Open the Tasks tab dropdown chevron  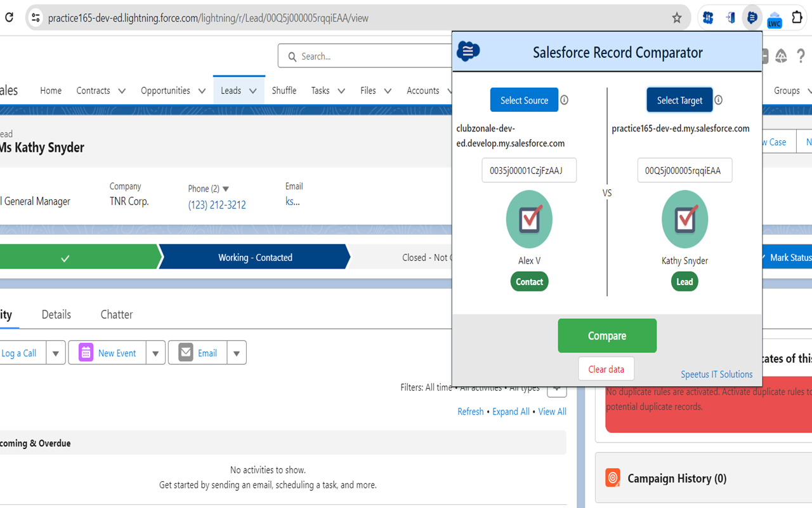341,91
